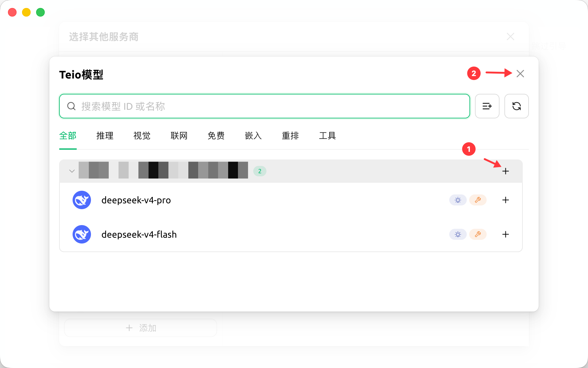Collapse the model group chevron
Screen dimensions: 588x368
point(72,171)
